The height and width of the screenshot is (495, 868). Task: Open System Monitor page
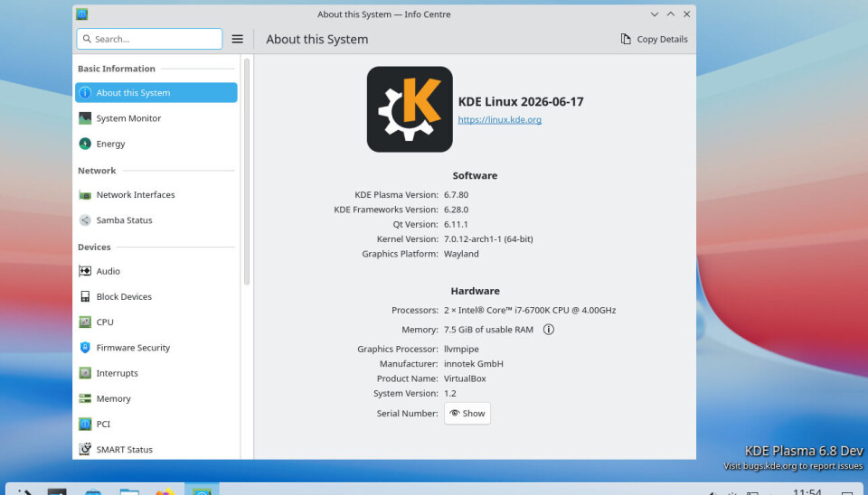[x=156, y=117]
